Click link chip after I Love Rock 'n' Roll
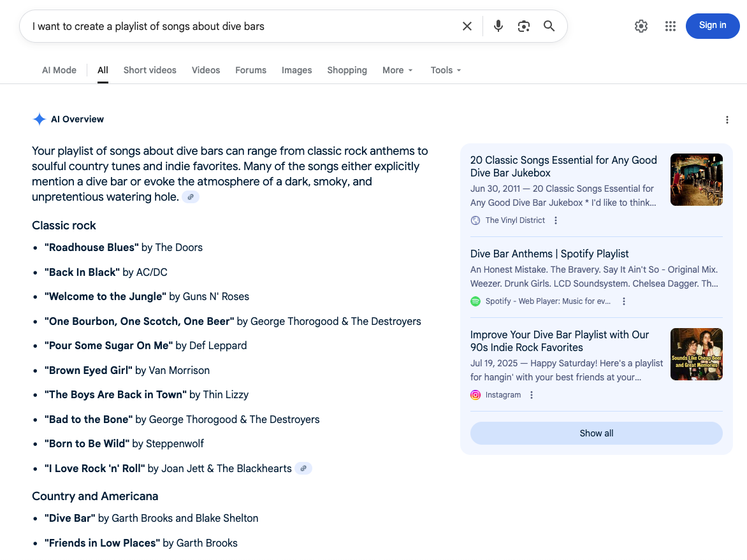Viewport: 747px width, 560px height. (x=303, y=468)
